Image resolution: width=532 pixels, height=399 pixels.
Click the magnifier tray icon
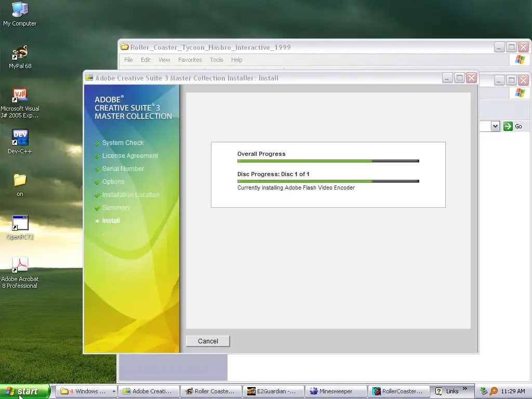494,391
